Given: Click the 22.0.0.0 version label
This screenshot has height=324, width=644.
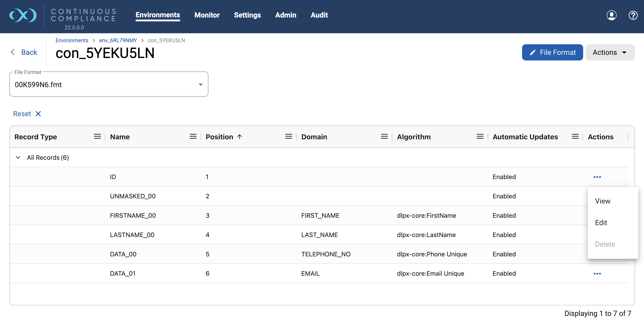Looking at the screenshot, I should tap(74, 27).
